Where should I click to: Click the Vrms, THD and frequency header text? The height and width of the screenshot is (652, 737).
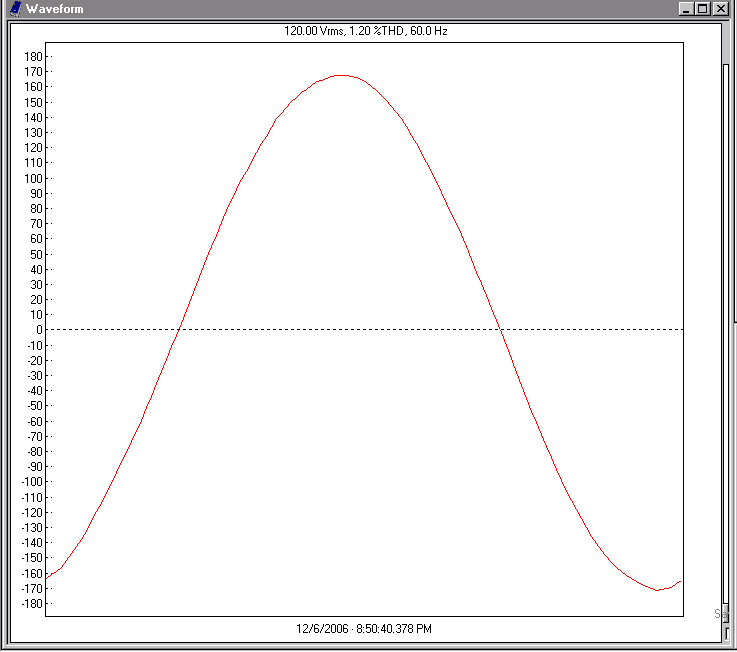point(364,31)
